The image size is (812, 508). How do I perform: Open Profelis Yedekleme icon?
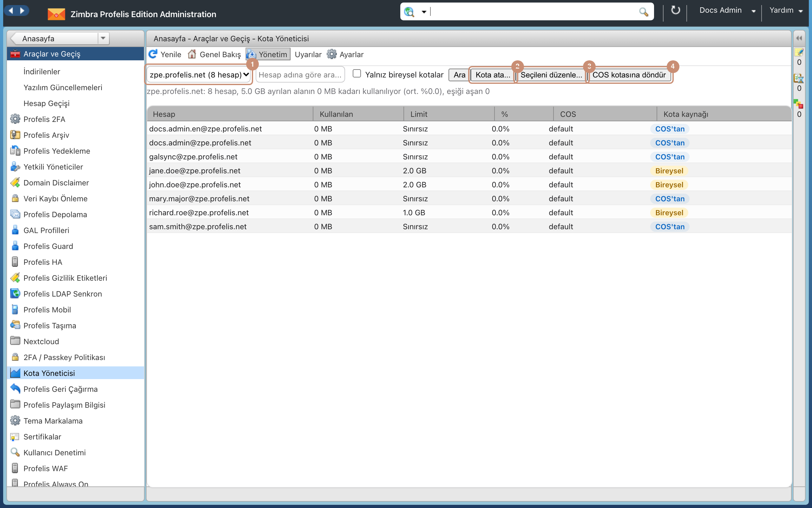pyautogui.click(x=15, y=150)
